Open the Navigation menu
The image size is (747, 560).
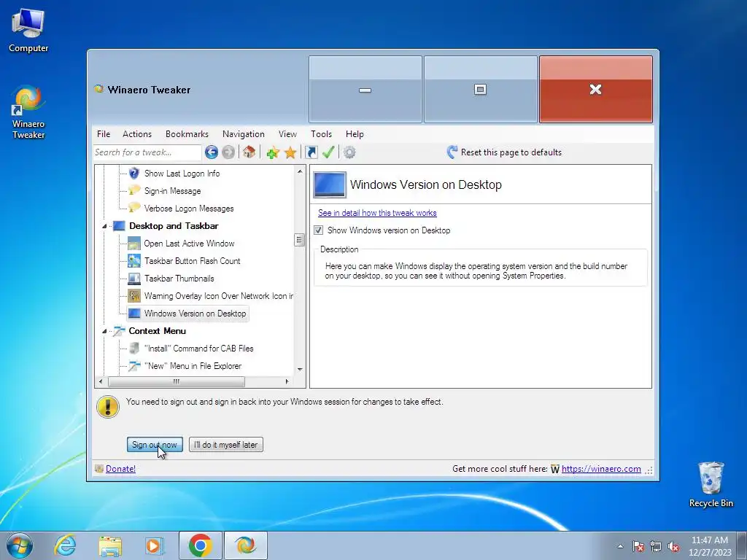tap(244, 134)
